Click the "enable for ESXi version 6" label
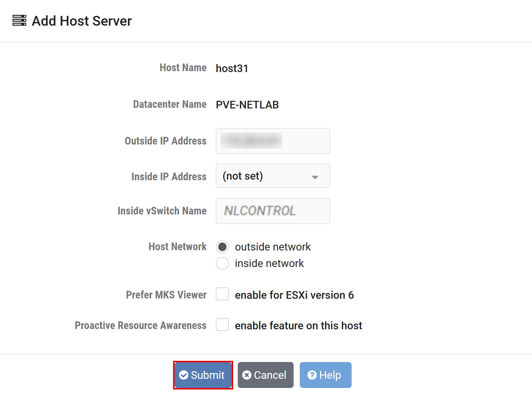This screenshot has width=532, height=395. 294,295
